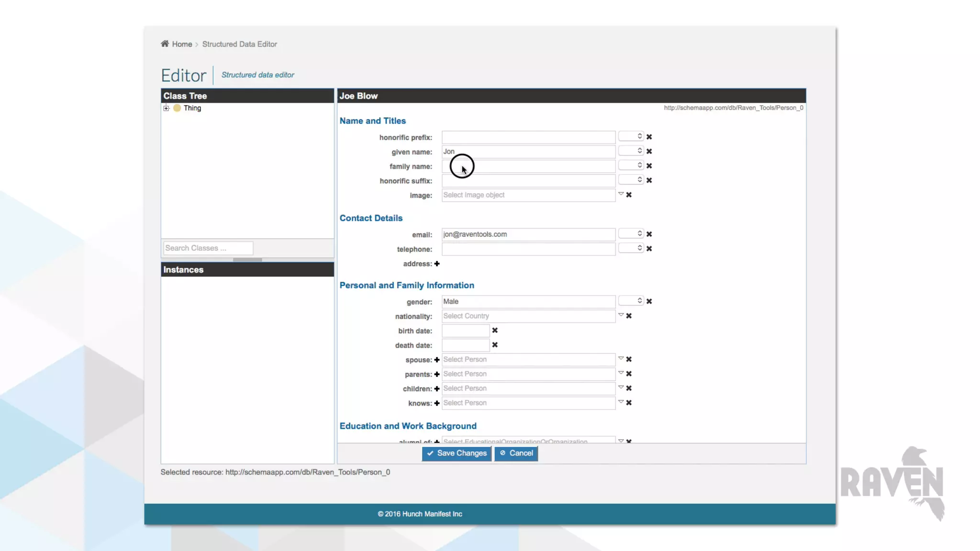Go to Home breadcrumb link
980x551 pixels.
click(182, 44)
